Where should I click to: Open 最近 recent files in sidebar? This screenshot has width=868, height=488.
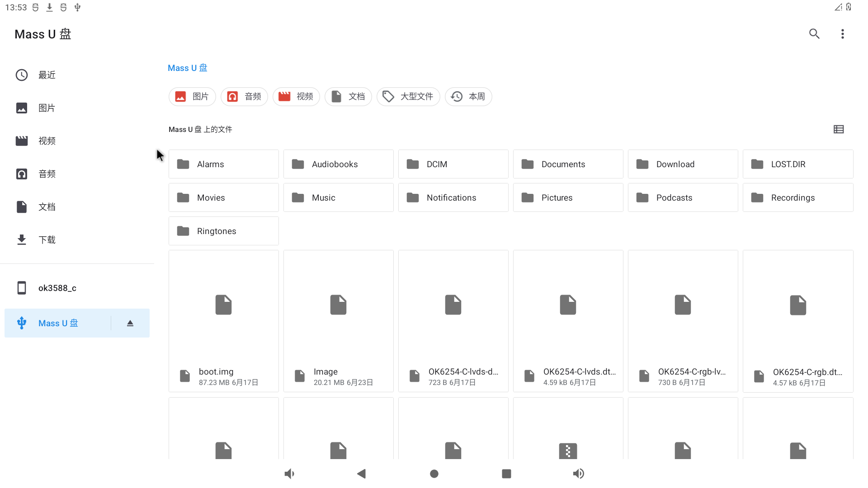pyautogui.click(x=77, y=75)
